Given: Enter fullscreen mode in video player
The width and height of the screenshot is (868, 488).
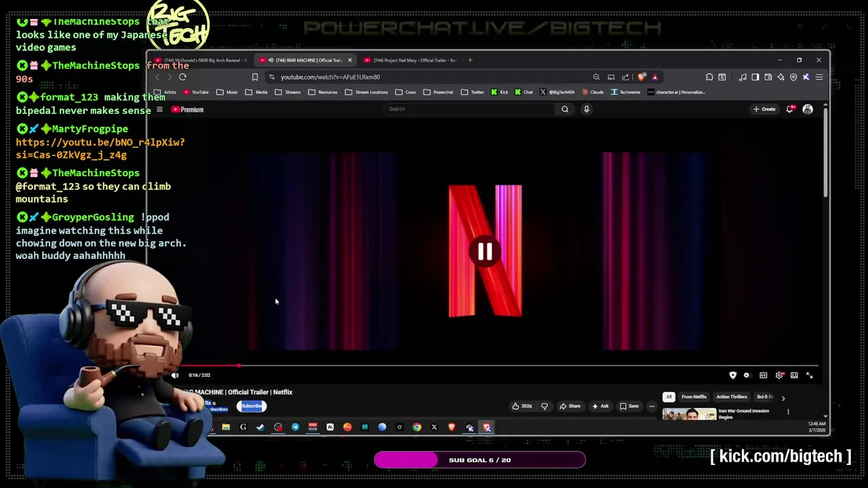Looking at the screenshot, I should 809,375.
